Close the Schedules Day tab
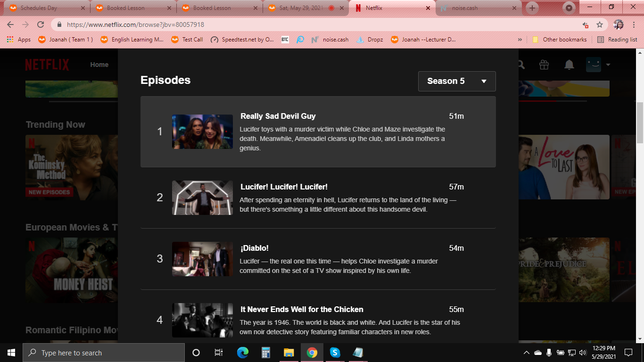The height and width of the screenshot is (362, 644). click(x=83, y=8)
